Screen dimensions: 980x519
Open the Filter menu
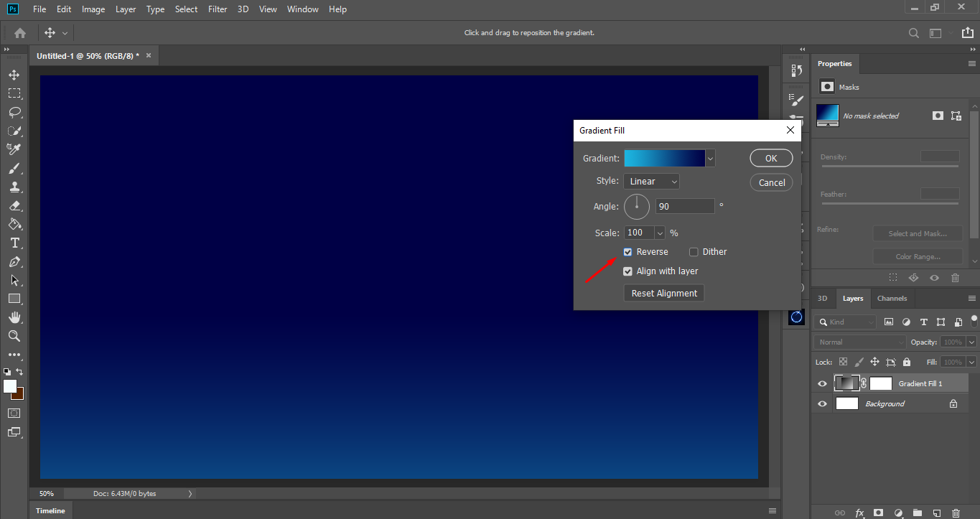[218, 9]
